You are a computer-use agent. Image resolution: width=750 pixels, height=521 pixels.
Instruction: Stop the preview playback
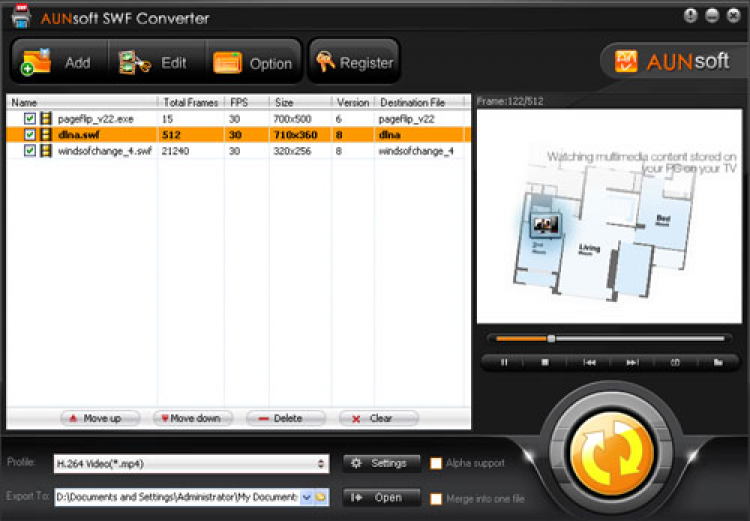click(545, 363)
